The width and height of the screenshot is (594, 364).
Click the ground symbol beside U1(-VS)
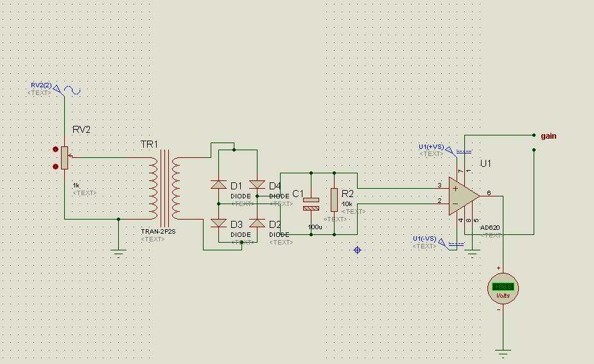tap(472, 254)
